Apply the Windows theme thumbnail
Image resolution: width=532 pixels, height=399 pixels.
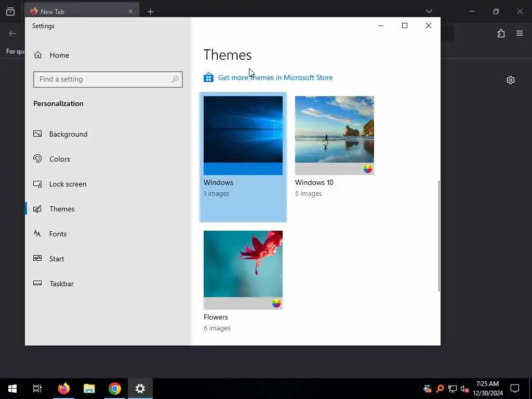click(243, 136)
